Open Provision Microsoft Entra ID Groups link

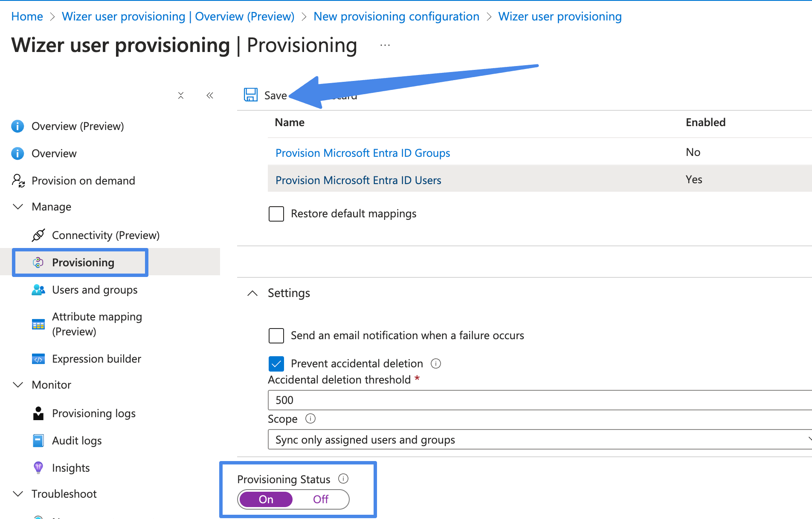362,153
